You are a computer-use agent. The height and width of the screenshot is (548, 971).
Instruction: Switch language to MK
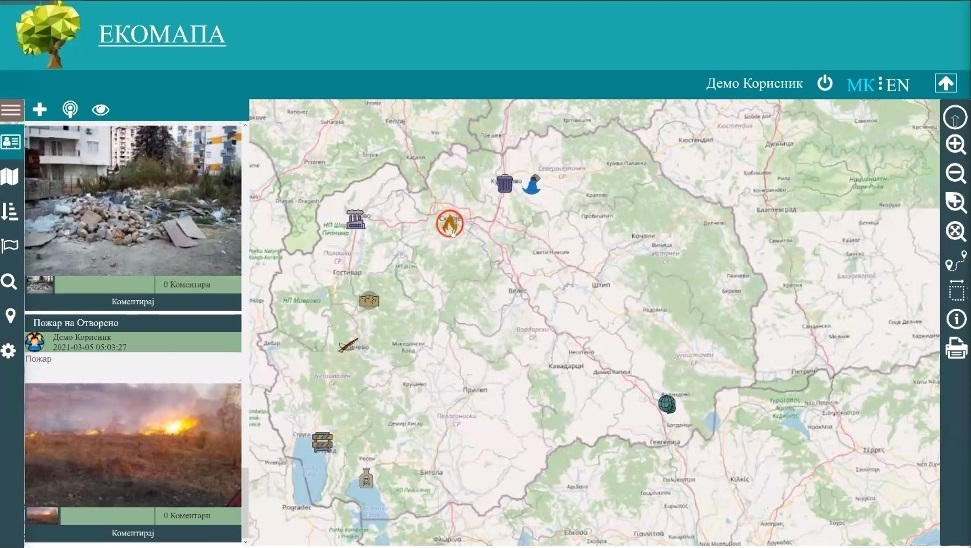(859, 85)
